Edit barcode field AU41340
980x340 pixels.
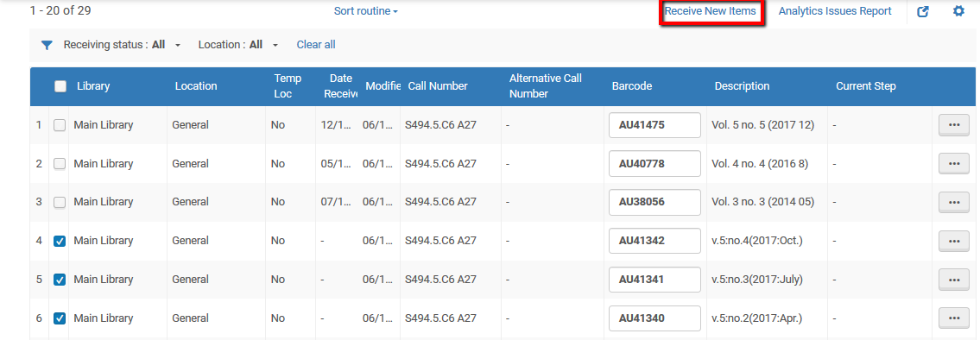point(654,318)
